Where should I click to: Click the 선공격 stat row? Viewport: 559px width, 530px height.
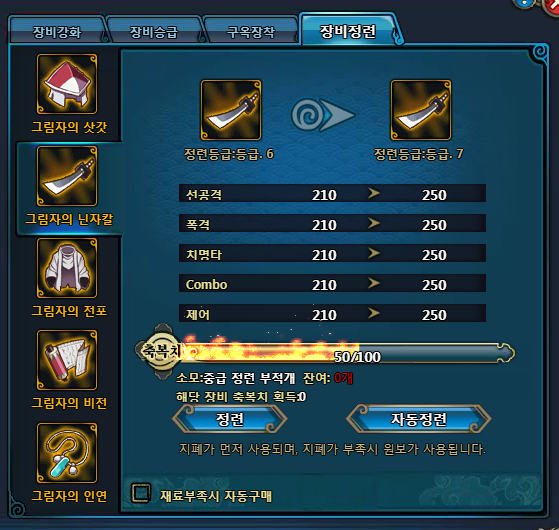332,193
